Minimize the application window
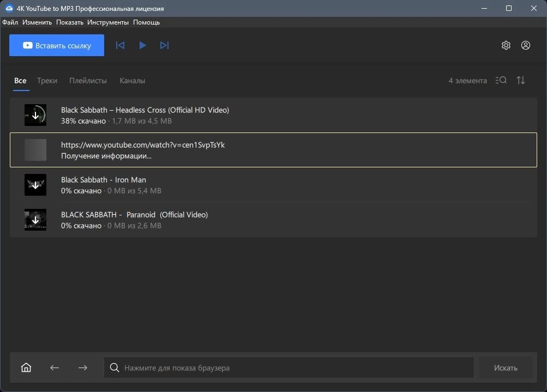547x392 pixels. click(484, 8)
